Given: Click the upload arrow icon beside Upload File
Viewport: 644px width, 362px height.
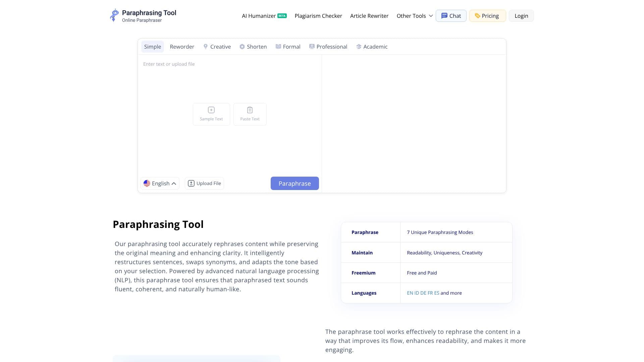Looking at the screenshot, I should [x=191, y=183].
